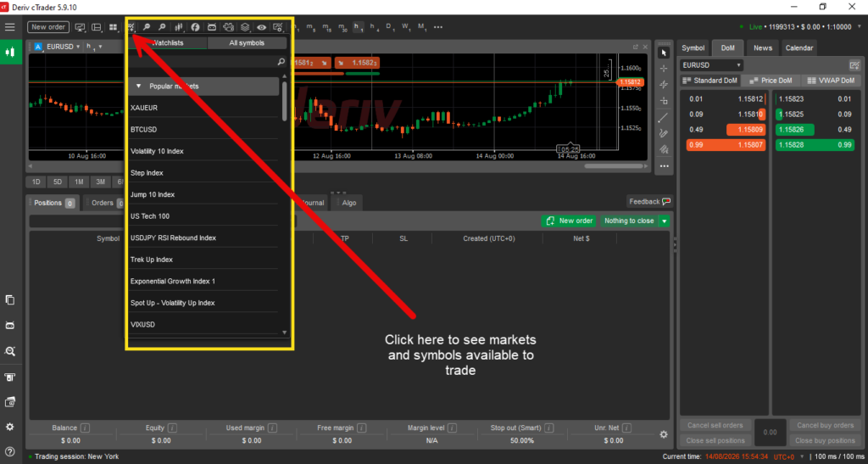The width and height of the screenshot is (868, 464).
Task: Click the indicators 'f' circle toolbar icon
Action: coord(195,26)
